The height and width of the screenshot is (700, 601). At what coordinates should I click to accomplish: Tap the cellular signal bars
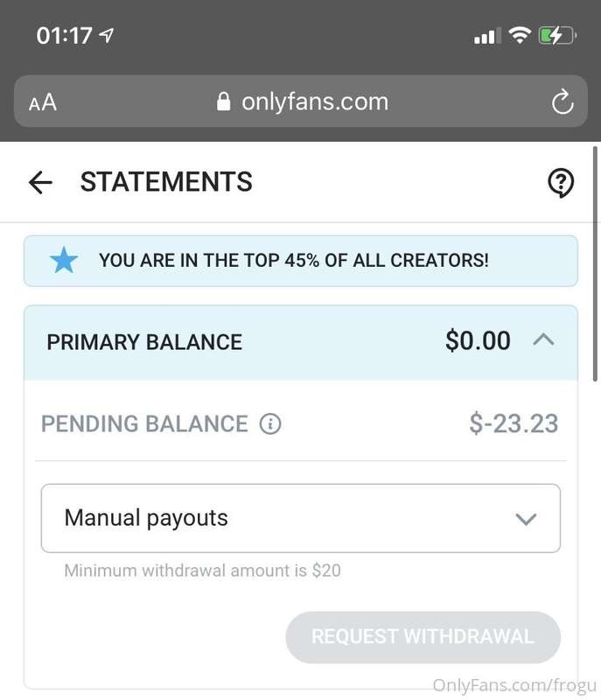pyautogui.click(x=486, y=36)
